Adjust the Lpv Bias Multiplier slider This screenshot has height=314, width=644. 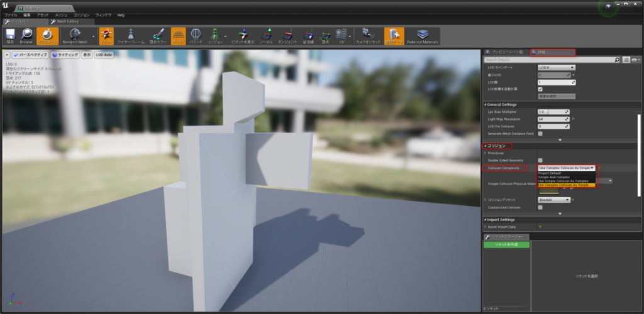pos(553,112)
